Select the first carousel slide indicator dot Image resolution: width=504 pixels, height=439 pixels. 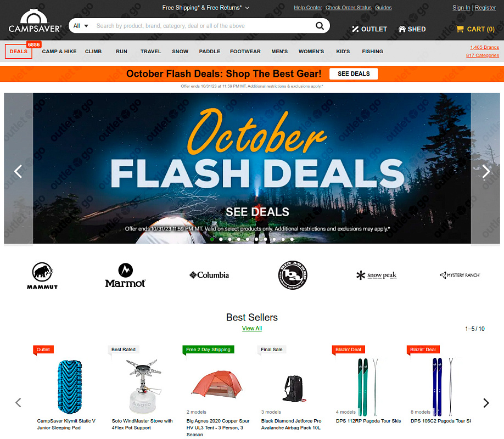click(212, 239)
